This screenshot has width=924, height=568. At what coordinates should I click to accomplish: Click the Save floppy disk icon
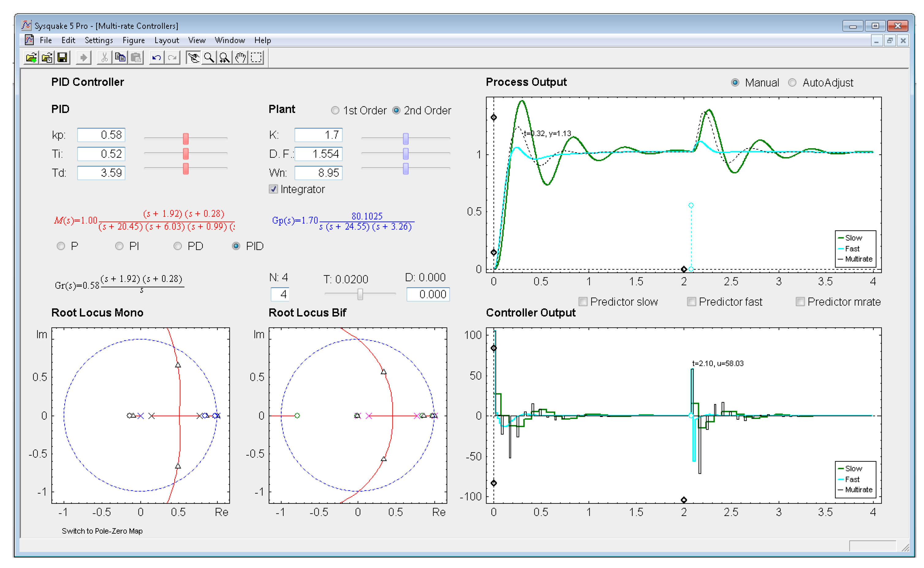click(62, 58)
